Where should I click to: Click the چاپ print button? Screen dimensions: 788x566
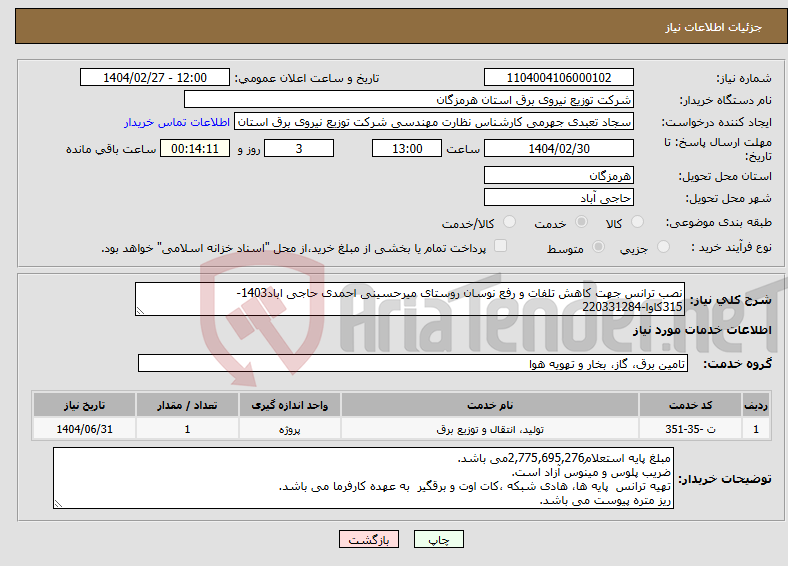tap(439, 539)
